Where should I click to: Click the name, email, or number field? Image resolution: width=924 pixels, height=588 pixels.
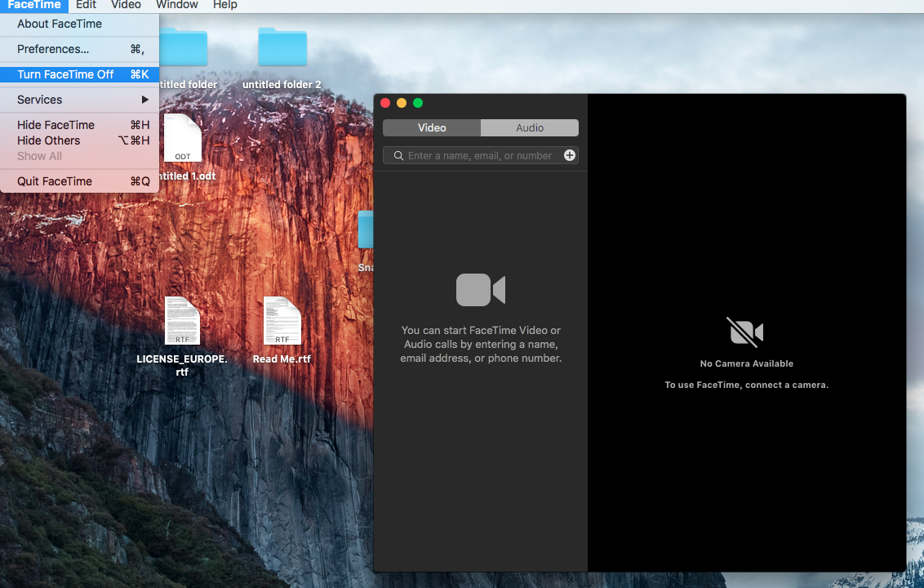[481, 156]
